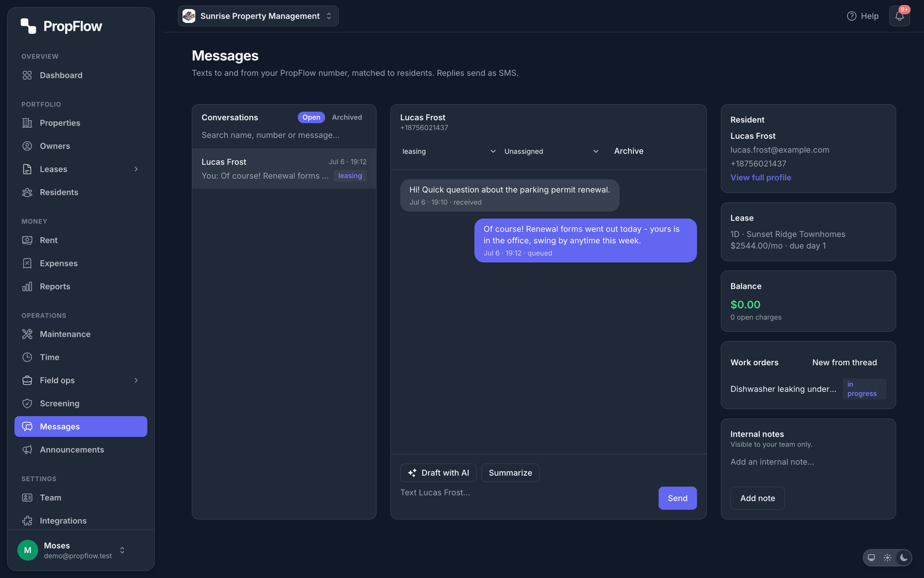Screen dimensions: 924x578
Task: Click the Archive conversation button
Action: coord(628,151)
